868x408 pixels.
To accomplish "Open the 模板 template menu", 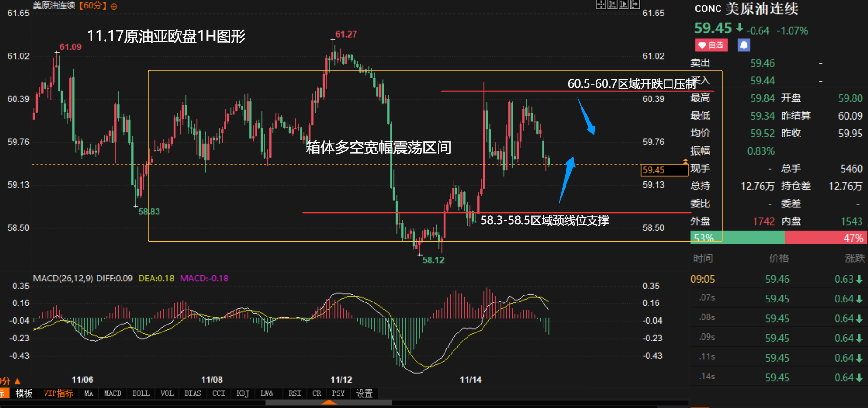I will click(24, 393).
